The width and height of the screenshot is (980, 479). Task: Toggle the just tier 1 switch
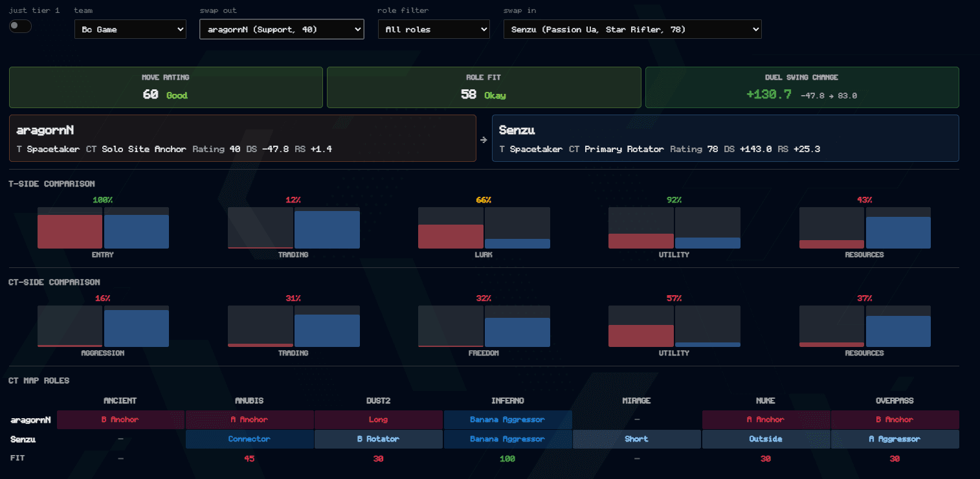[x=20, y=26]
